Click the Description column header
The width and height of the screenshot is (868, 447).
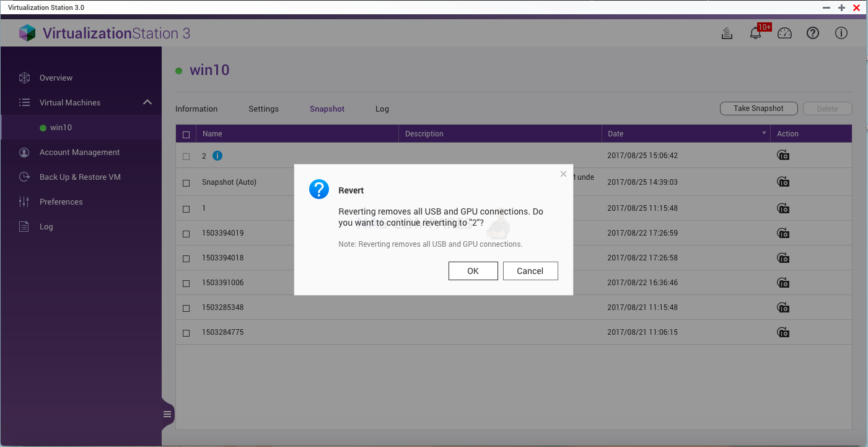point(500,134)
